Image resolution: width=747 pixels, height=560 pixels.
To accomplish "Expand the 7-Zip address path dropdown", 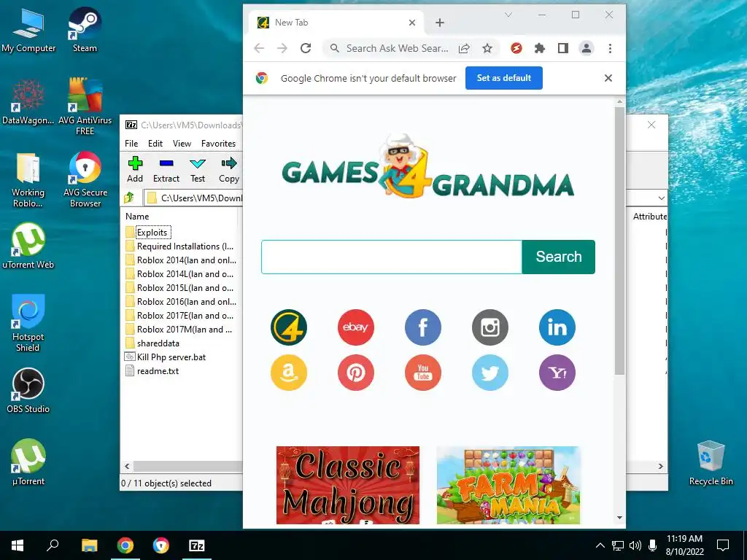I will click(x=661, y=198).
